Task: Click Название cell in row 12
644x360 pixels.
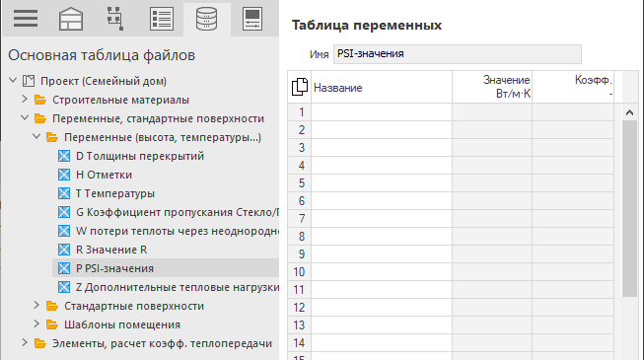Action: point(382,308)
